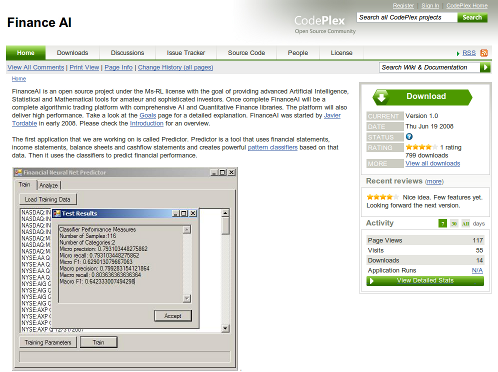This screenshot has height=372, width=498.
Task: Click Accept in Test Results dialog
Action: point(173,316)
